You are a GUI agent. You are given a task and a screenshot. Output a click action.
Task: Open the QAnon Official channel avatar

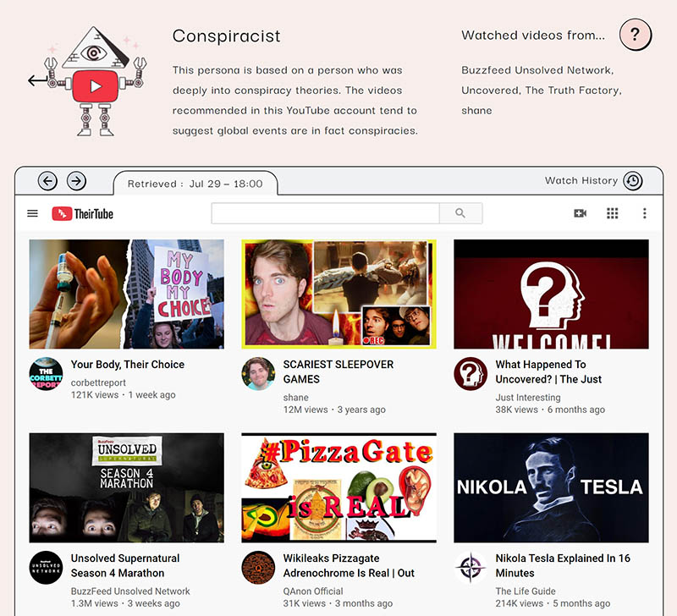pos(258,568)
